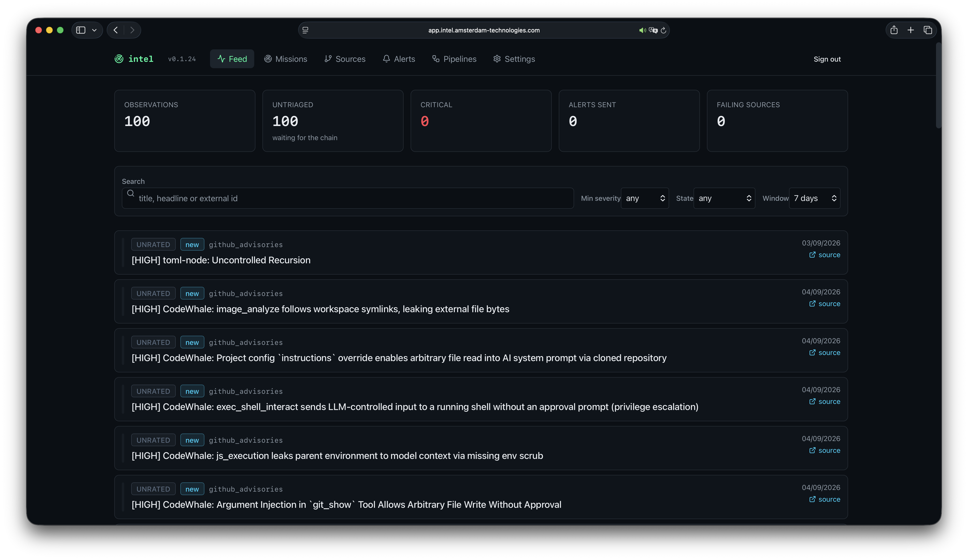Open source link for exec_shell_interact advisory
The image size is (968, 560).
824,401
